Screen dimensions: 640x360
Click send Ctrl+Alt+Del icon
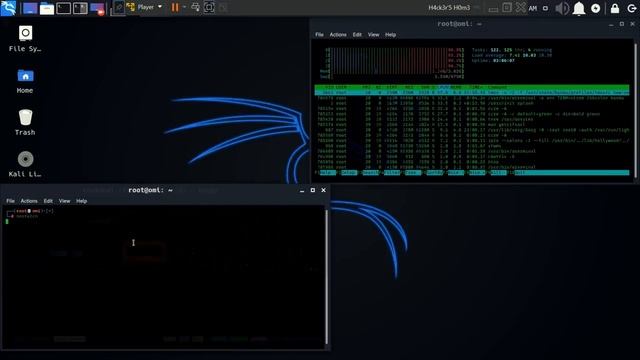tap(196, 7)
